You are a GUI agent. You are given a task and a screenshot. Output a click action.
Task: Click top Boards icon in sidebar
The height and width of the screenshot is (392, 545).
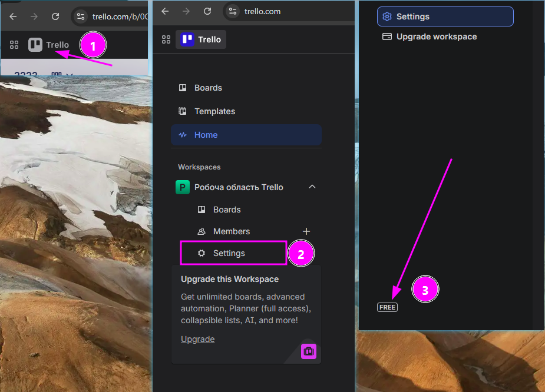183,88
